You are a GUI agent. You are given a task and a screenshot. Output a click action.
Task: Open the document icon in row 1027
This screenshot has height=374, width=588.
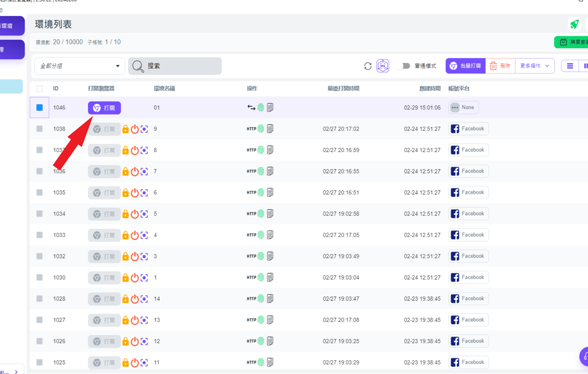tap(270, 320)
